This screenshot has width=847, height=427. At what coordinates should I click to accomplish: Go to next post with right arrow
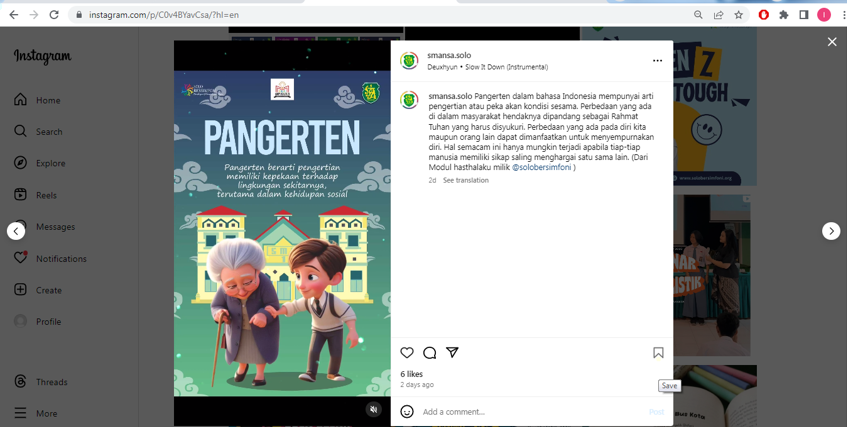tap(831, 231)
